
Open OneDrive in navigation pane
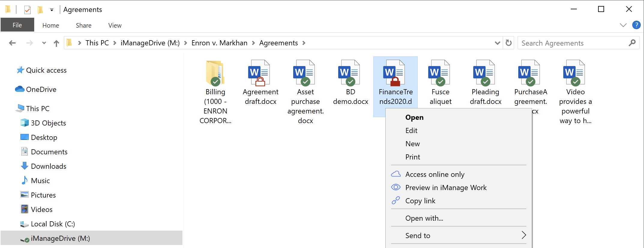tap(36, 89)
